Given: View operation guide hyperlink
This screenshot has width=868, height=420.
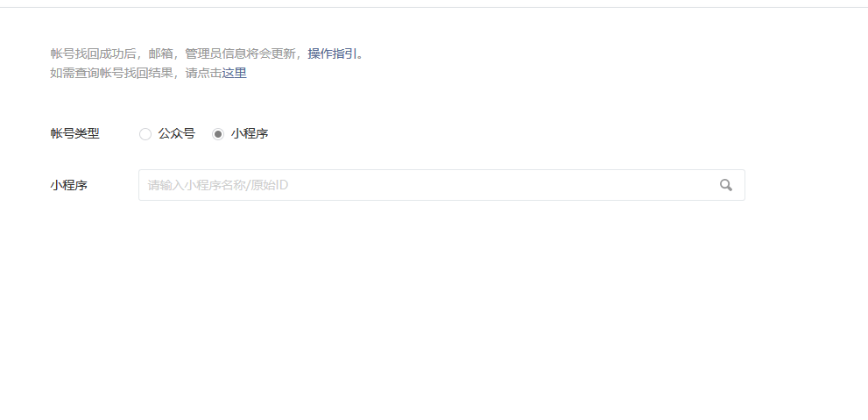Looking at the screenshot, I should (332, 53).
